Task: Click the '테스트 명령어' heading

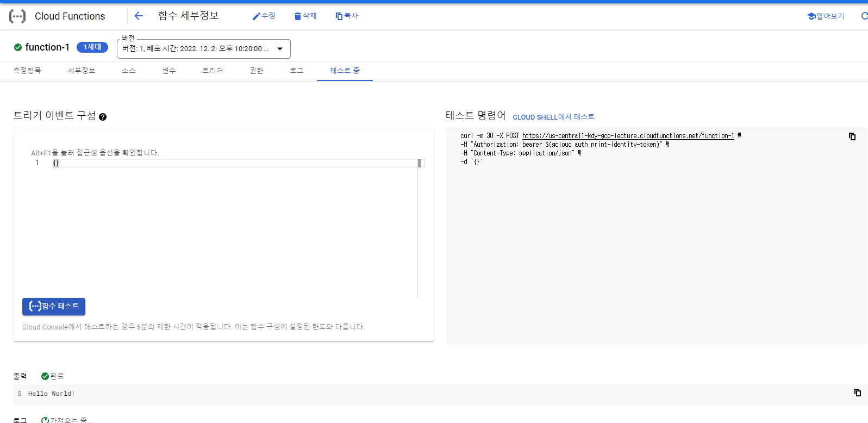Action: pyautogui.click(x=476, y=116)
